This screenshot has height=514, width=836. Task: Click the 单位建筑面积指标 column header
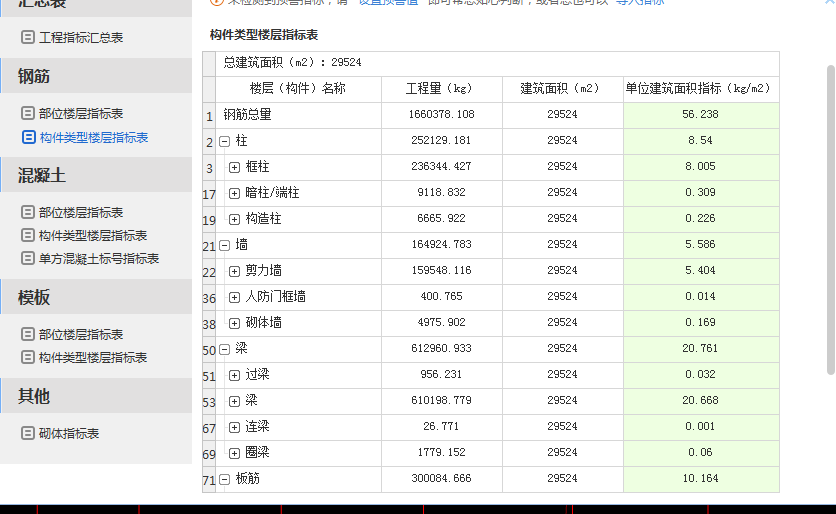[701, 89]
